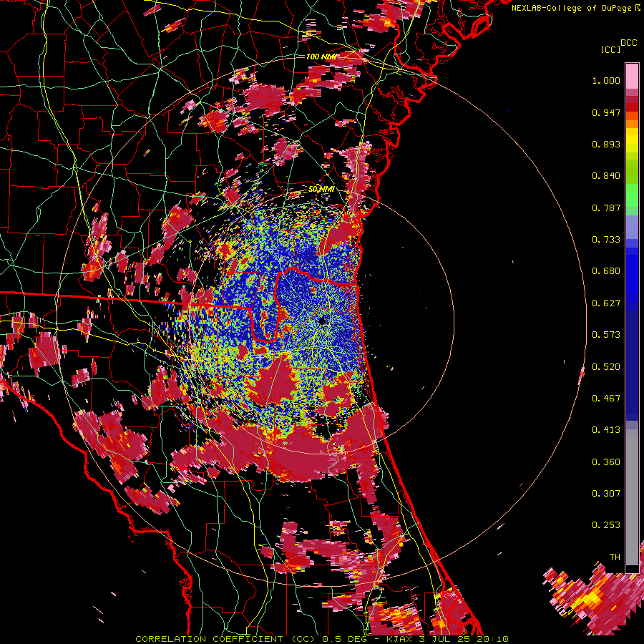Screen dimensions: 644x644
Task: Pick the orange swatch on color bar
Action: [x=632, y=124]
